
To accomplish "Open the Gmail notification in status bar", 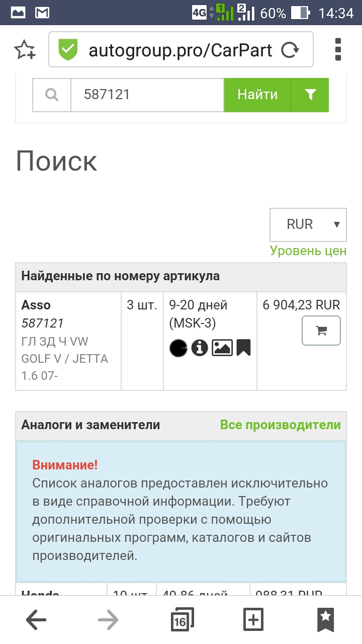I will click(x=42, y=13).
